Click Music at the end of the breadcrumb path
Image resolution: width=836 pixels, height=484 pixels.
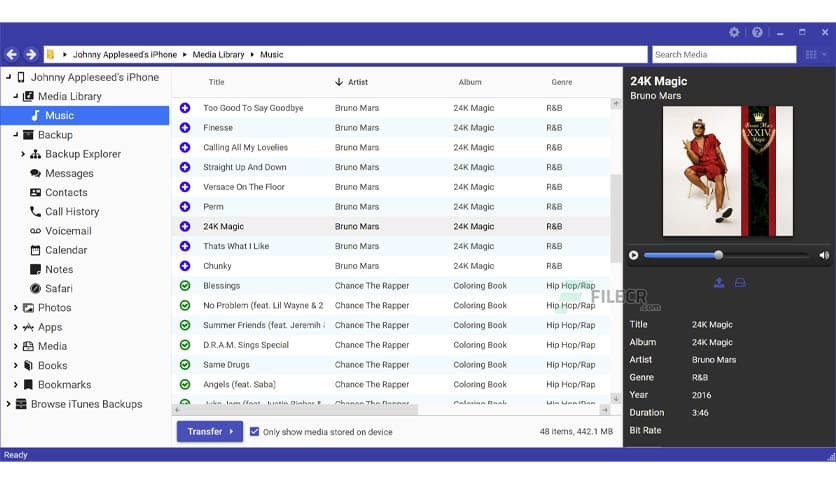coord(271,54)
